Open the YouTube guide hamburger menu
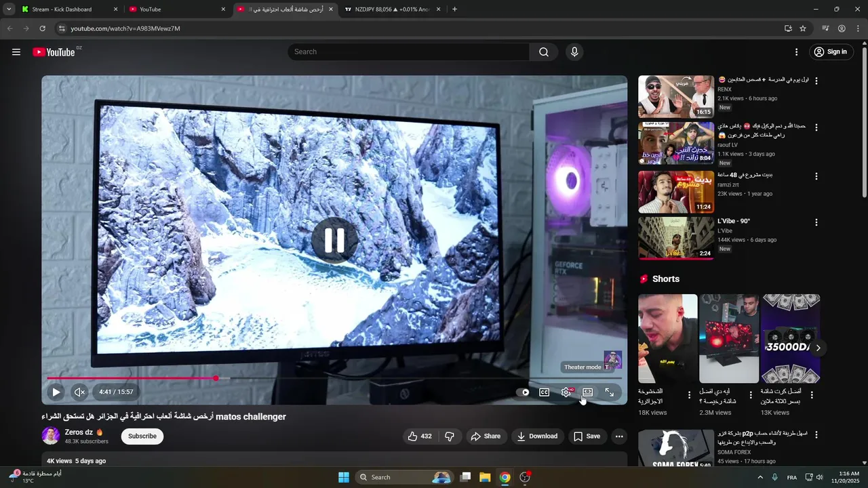868x488 pixels. pos(16,52)
